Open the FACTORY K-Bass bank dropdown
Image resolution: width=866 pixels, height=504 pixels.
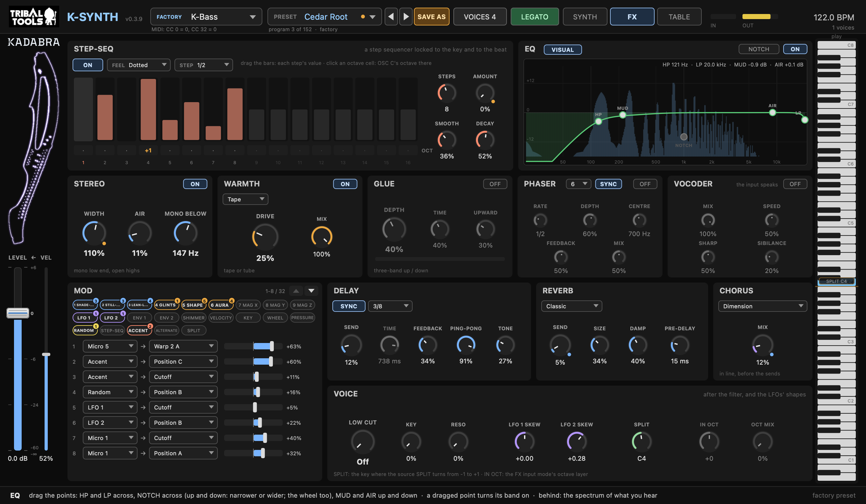point(206,17)
